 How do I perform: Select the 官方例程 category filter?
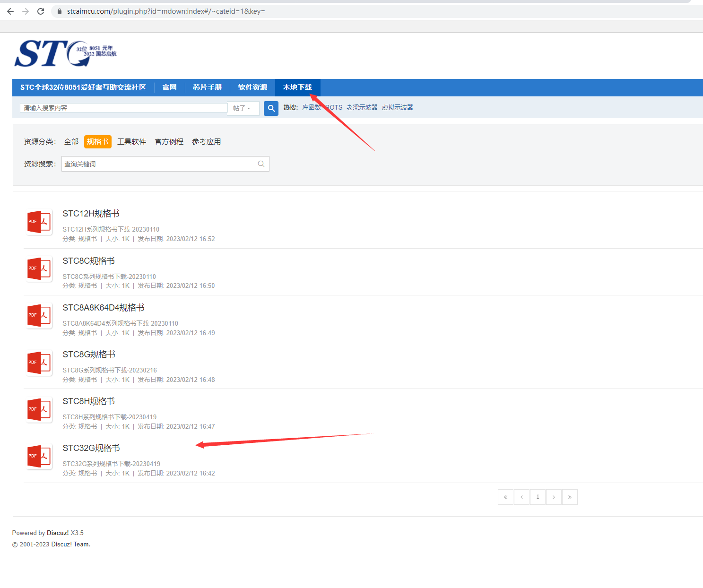click(169, 142)
